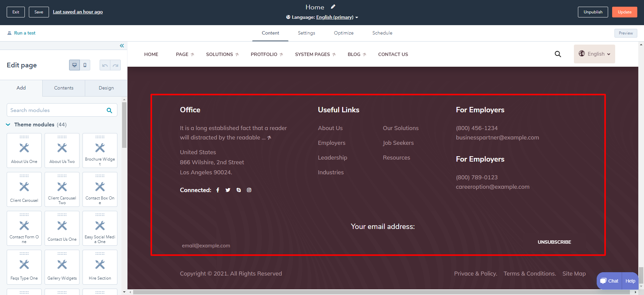Click the orange Update button
The height and width of the screenshot is (295, 644).
tap(624, 12)
